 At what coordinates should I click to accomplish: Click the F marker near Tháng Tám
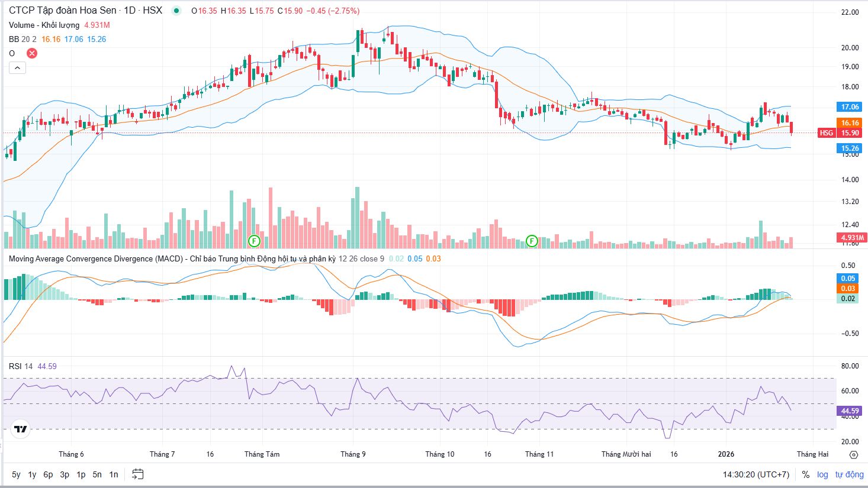[x=254, y=241]
